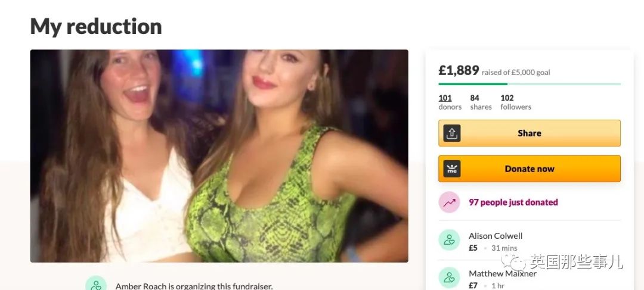Select donor name Alison Colwell
The height and width of the screenshot is (290, 644).
[496, 236]
